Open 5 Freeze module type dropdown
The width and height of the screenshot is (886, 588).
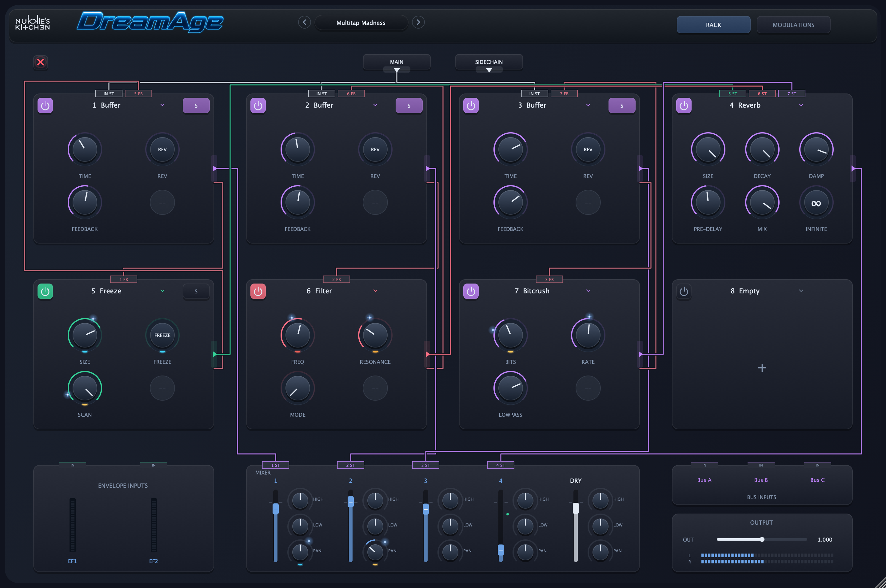point(162,291)
